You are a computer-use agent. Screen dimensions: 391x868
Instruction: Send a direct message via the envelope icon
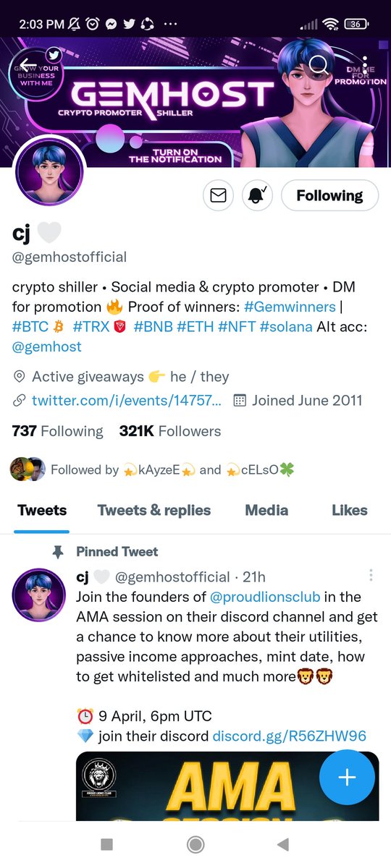(x=218, y=195)
